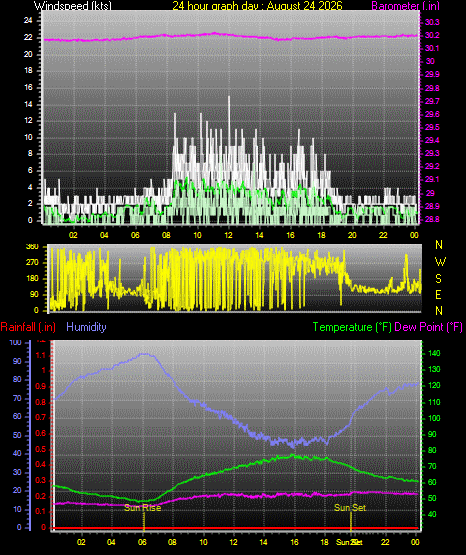Click hour 06 on the windspeed graph axis
466x555 pixels.
point(135,235)
